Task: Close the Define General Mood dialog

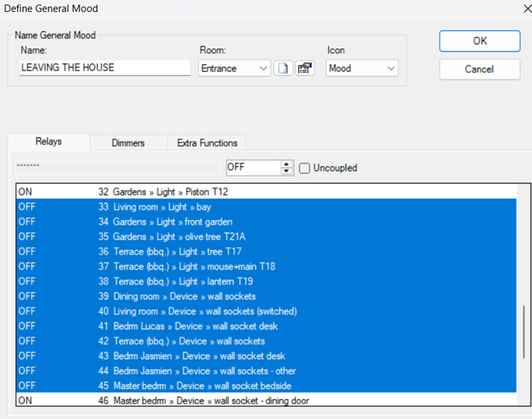Action: tap(526, 8)
